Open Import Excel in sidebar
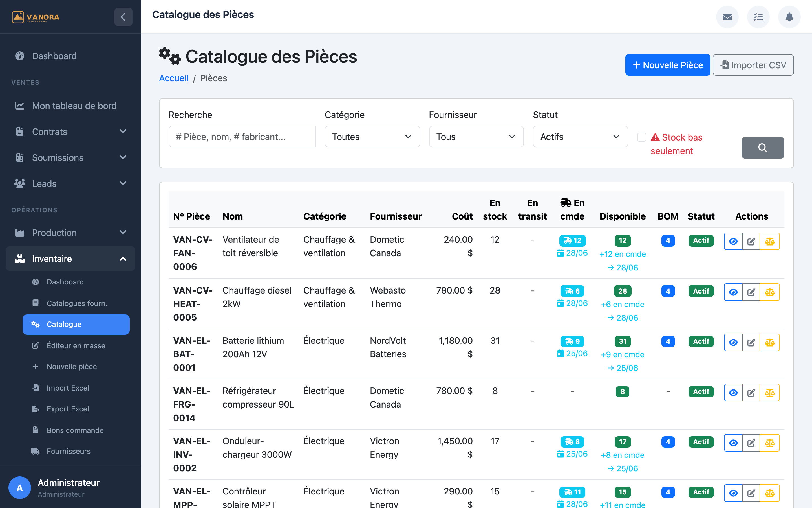The height and width of the screenshot is (508, 812). tap(76, 388)
